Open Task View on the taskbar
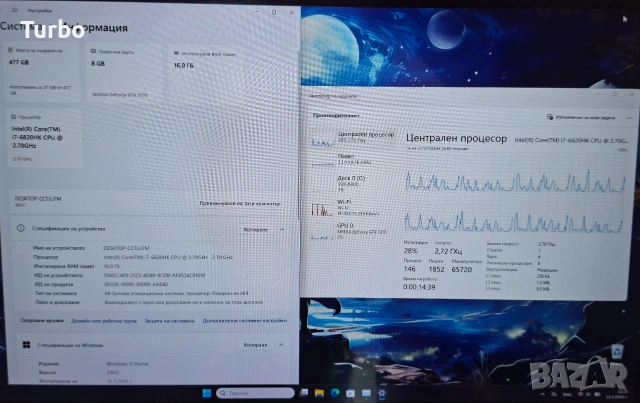Viewport: 640px width, 403px height. coord(304,393)
